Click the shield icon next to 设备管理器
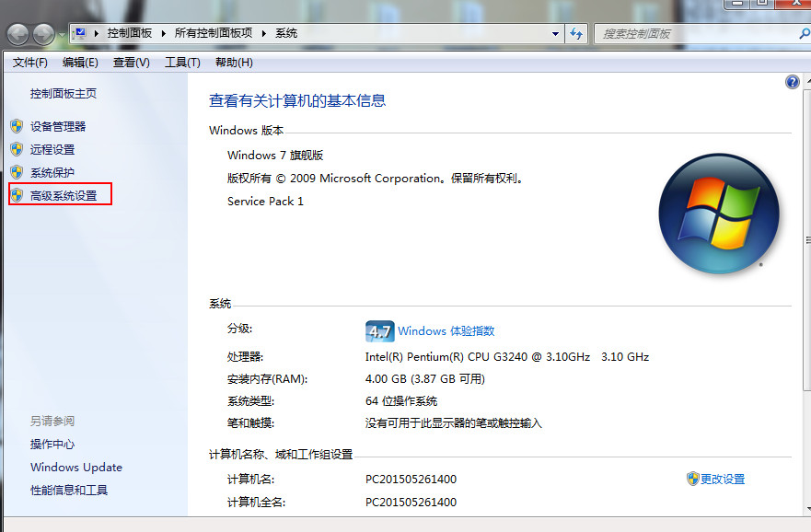 17,126
